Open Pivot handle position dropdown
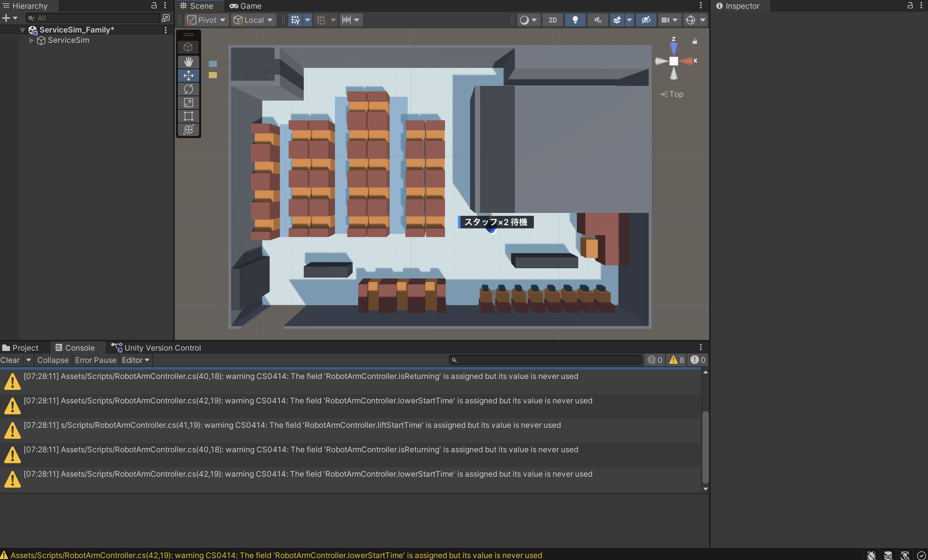This screenshot has width=928, height=560. (x=206, y=20)
